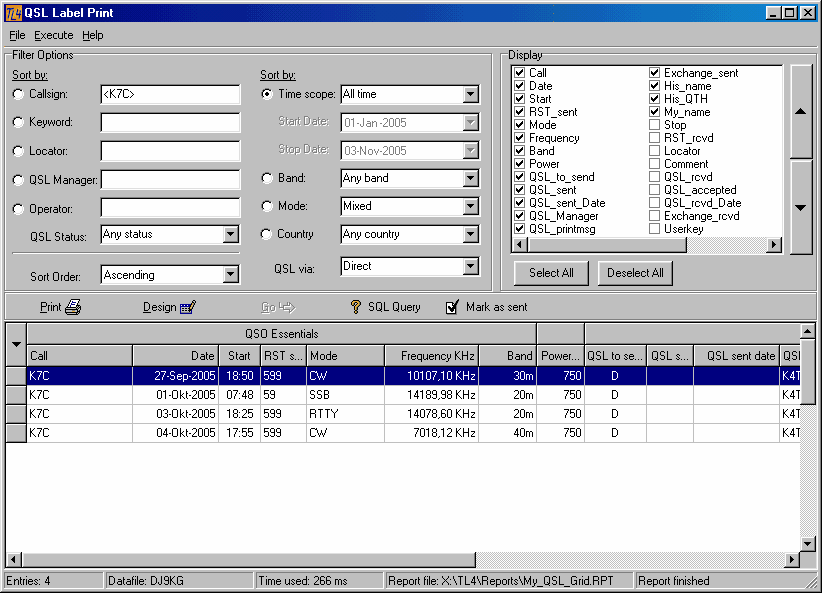Screen dimensions: 822x593
Task: Select the Callsign sort radio button
Action: point(18,94)
